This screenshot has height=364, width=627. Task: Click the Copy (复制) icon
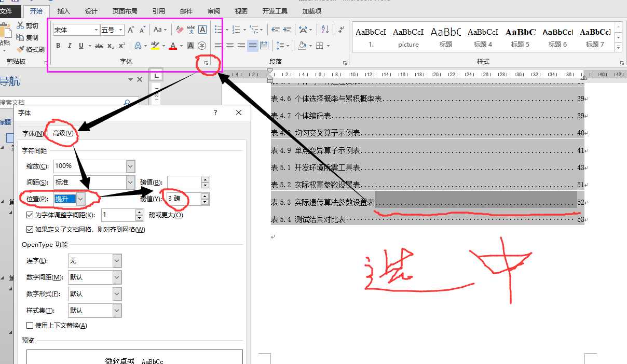coord(20,37)
